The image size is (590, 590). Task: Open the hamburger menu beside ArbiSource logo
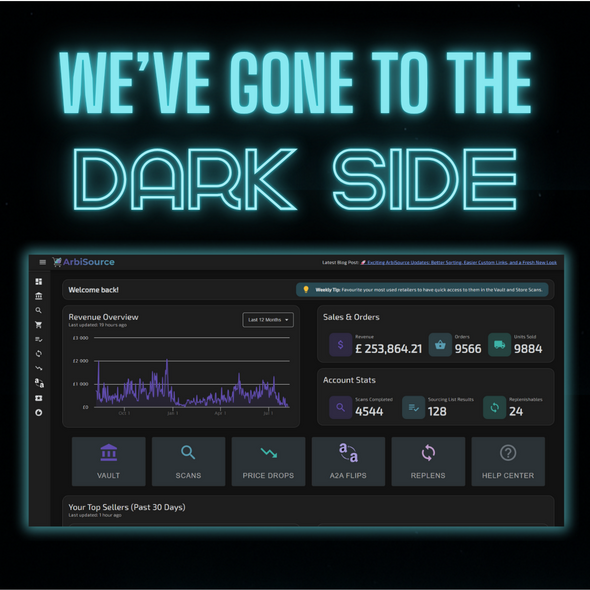[x=43, y=262]
